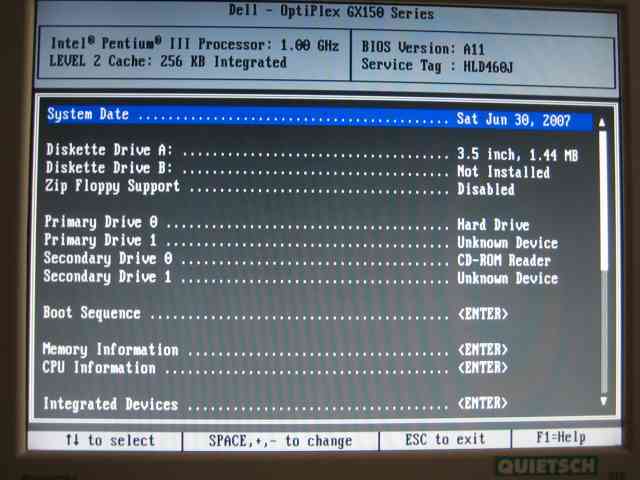Select the CPU Information entry

coord(275,367)
